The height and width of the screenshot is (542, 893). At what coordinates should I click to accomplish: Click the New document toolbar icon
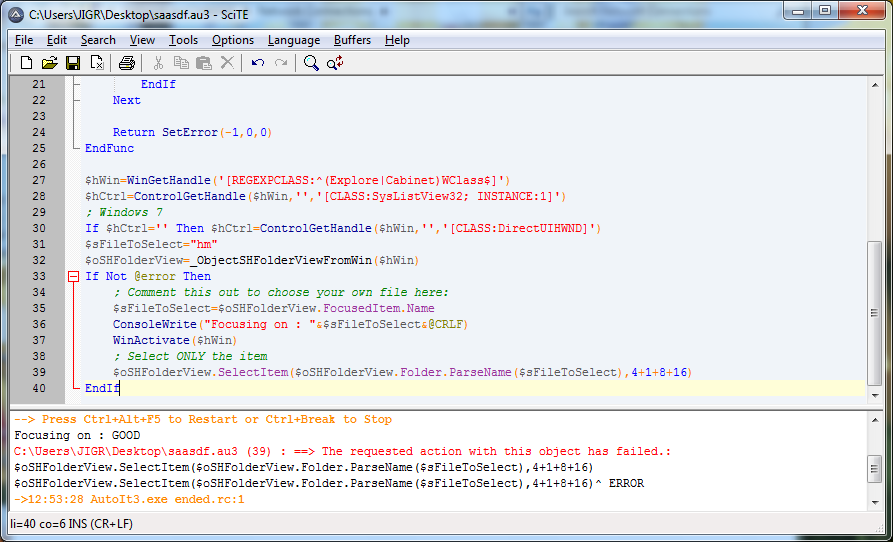[x=26, y=63]
